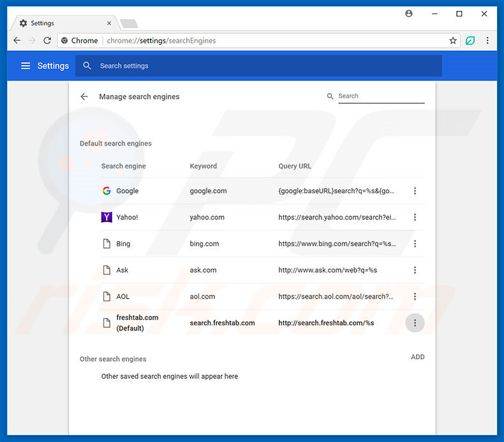Click the Yahoo! purple logo icon
Screen dimensions: 504x442
click(107, 217)
